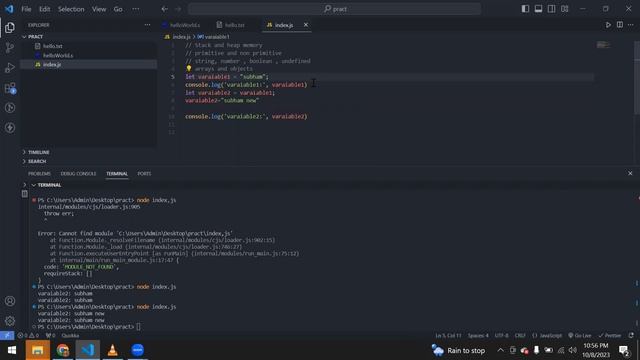640x360 pixels.
Task: Click the lightbulb code action icon
Action: click(189, 69)
